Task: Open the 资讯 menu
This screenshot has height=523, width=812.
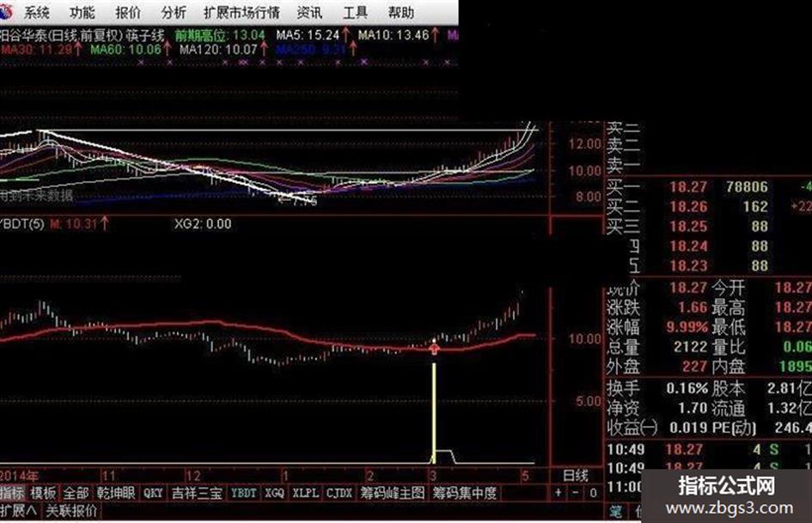Action: tap(309, 12)
